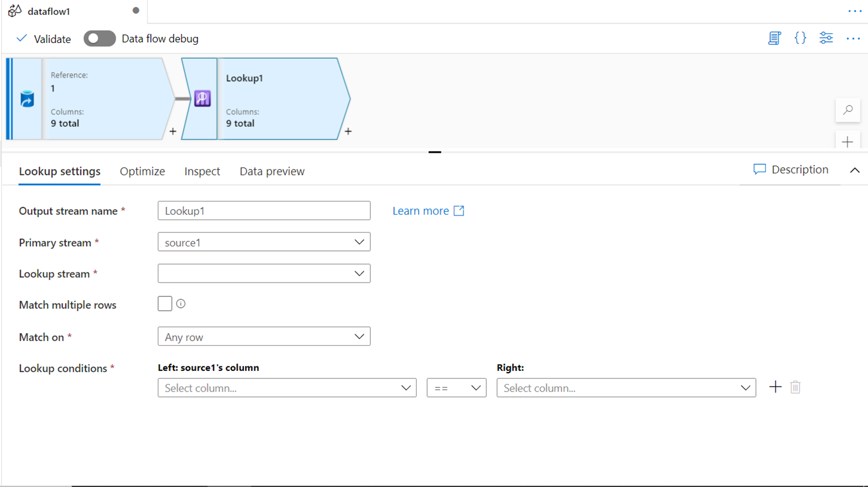Toggle Data flow debug switch
This screenshot has width=868, height=487.
pyautogui.click(x=99, y=38)
